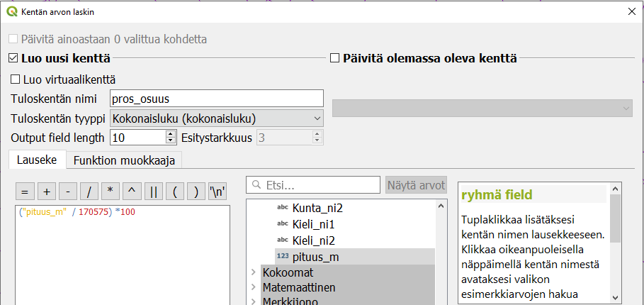
Task: Insert the division operator
Action: (x=89, y=192)
